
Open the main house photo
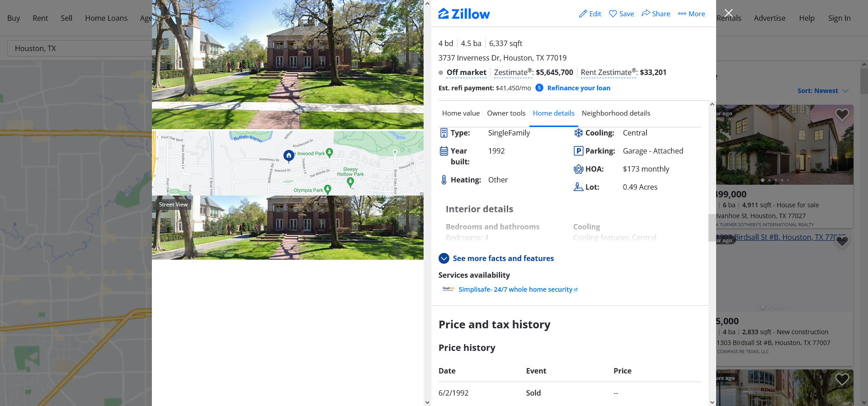pyautogui.click(x=288, y=64)
